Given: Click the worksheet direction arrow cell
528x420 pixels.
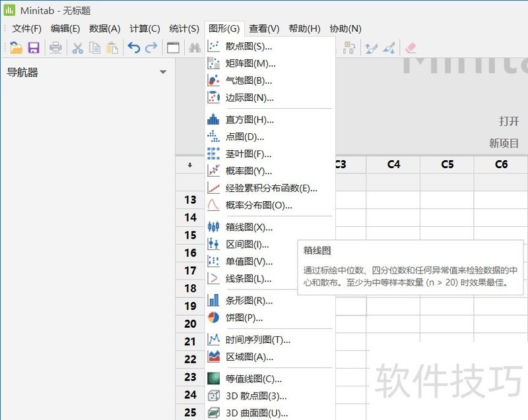Looking at the screenshot, I should pyautogui.click(x=190, y=165).
